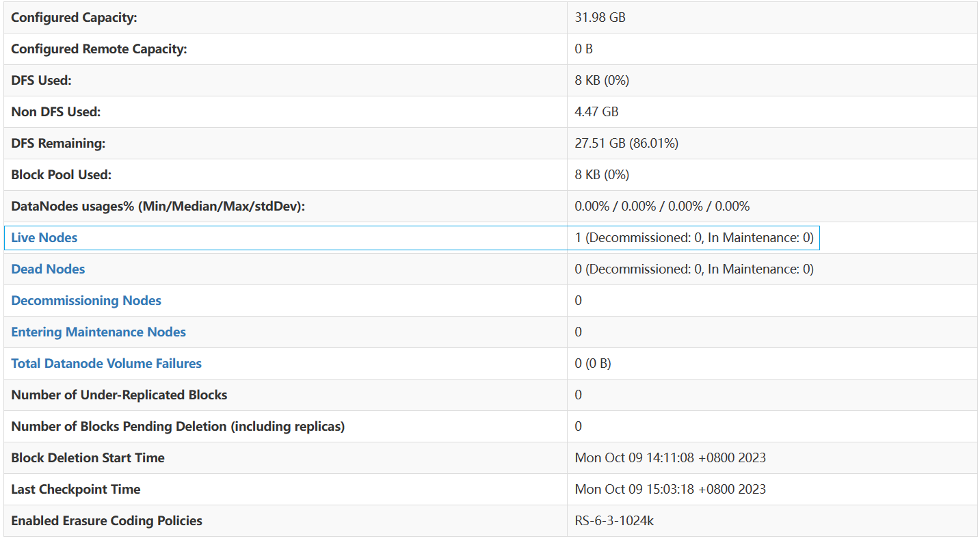Select the Last Checkpoint Time label
Screen dimensions: 980x545
tap(76, 490)
